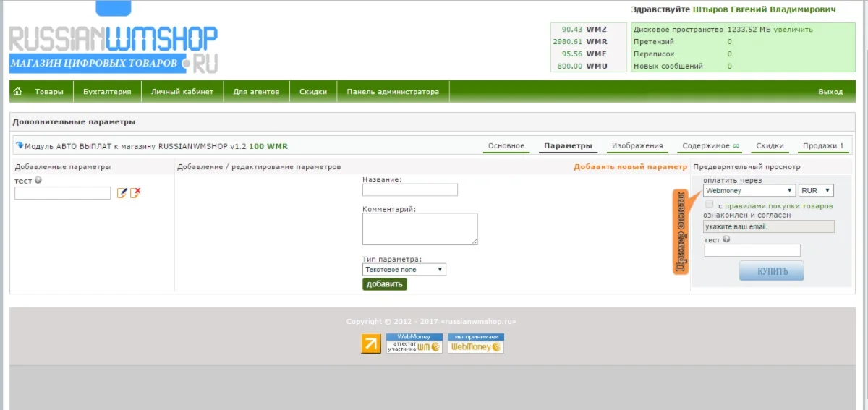The image size is (868, 410).
Task: Click the Copyright russianwmshop.ru footer text
Action: 431,322
